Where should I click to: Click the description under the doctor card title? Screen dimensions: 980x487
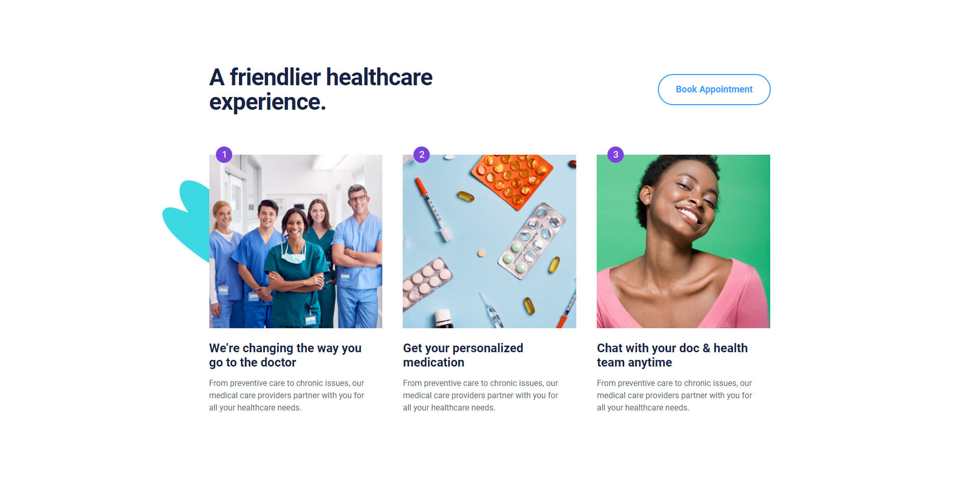286,395
